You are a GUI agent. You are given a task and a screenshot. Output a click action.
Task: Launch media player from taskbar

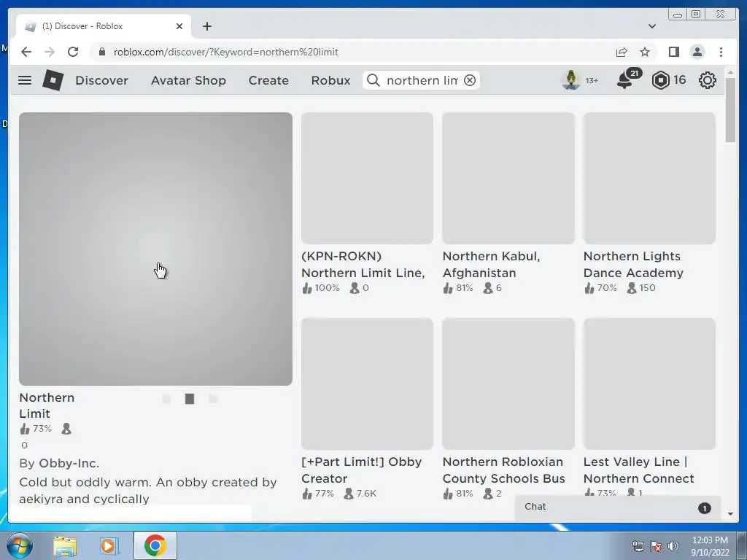pos(109,545)
